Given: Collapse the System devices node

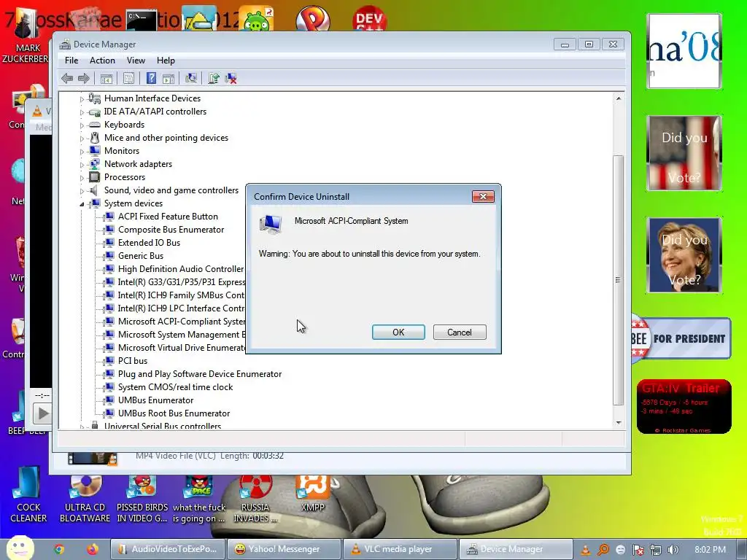Looking at the screenshot, I should [82, 204].
